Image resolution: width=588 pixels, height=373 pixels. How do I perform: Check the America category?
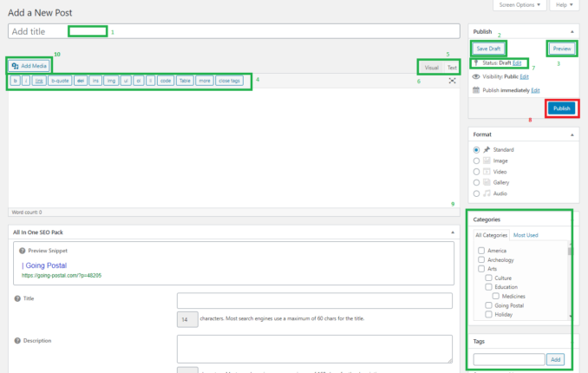pyautogui.click(x=481, y=251)
